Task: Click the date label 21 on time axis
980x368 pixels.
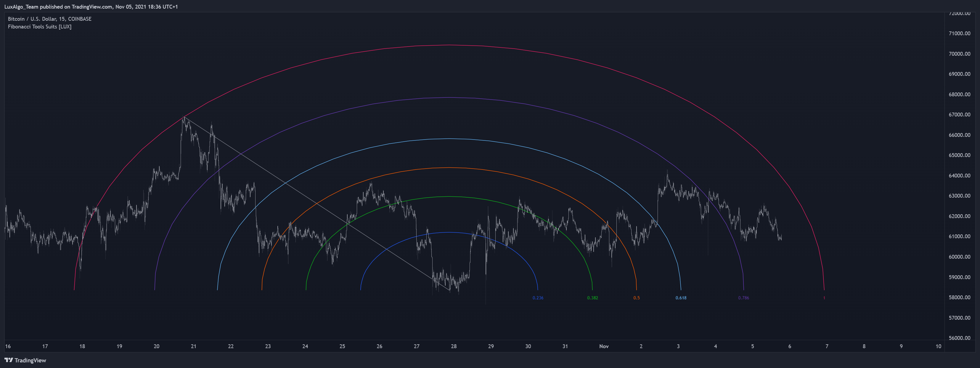Action: pos(194,346)
